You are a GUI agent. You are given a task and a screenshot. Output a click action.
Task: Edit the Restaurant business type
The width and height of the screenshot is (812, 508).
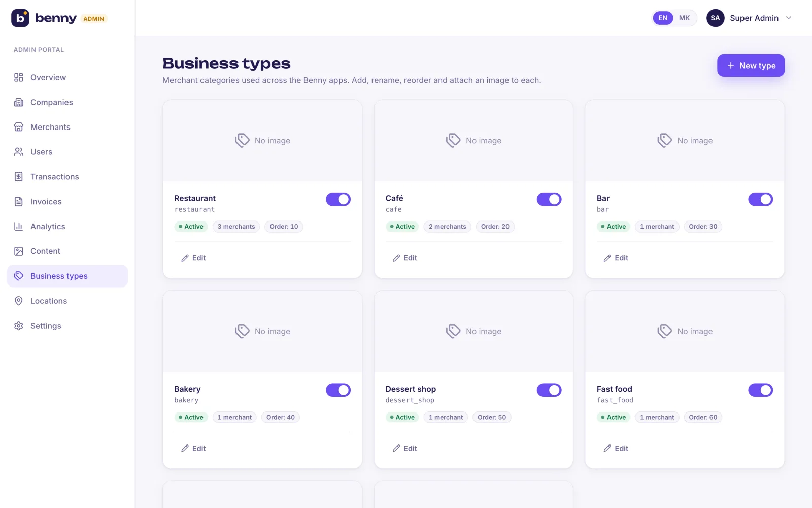tap(193, 258)
